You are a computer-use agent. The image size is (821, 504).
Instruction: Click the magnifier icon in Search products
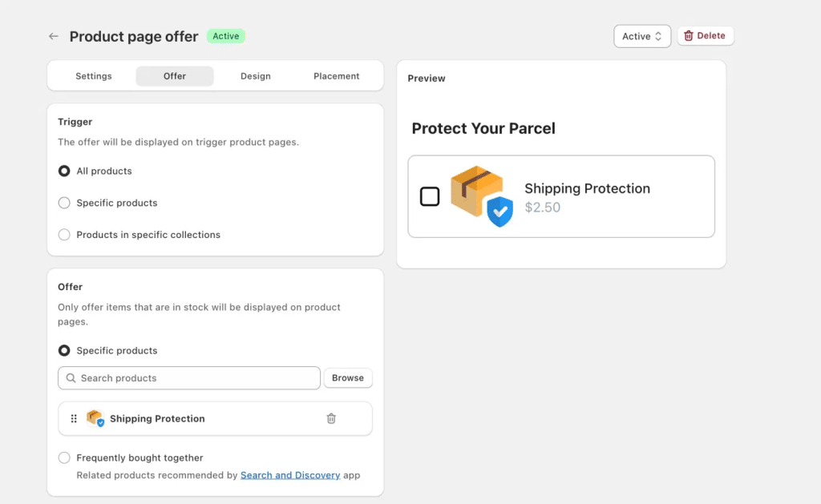click(x=71, y=378)
